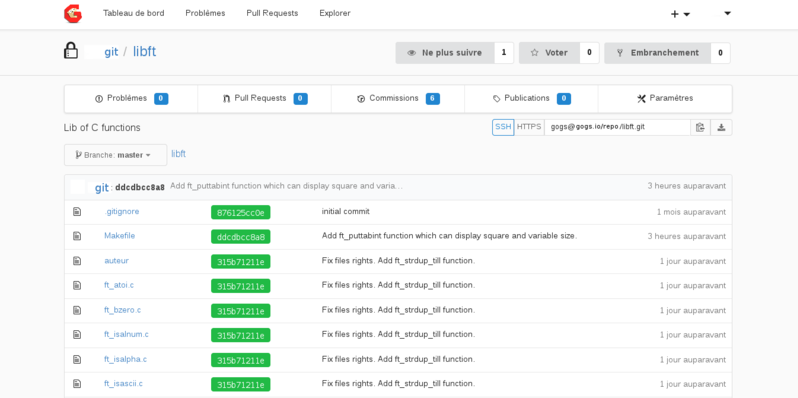The height and width of the screenshot is (398, 798).
Task: Go to Tableau de bord
Action: point(133,13)
